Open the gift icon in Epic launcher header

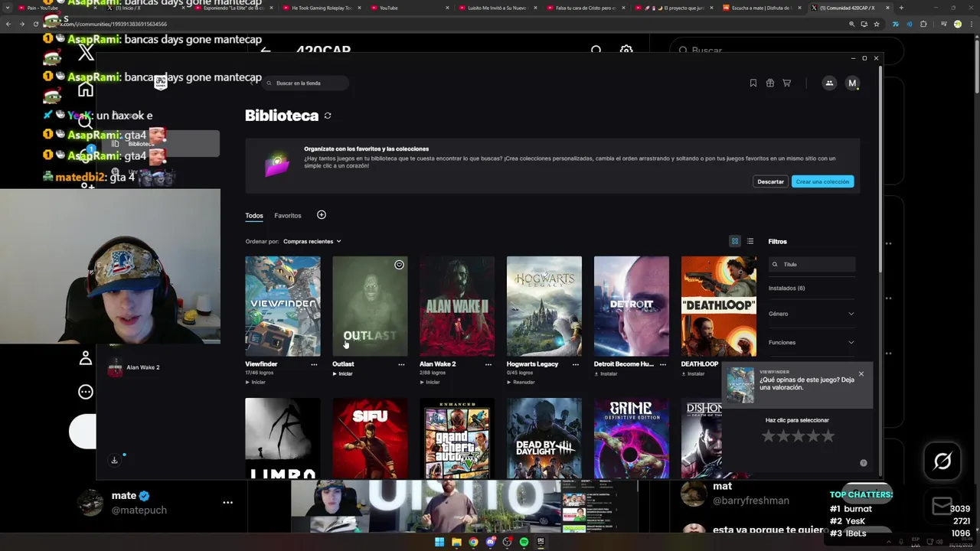click(770, 83)
